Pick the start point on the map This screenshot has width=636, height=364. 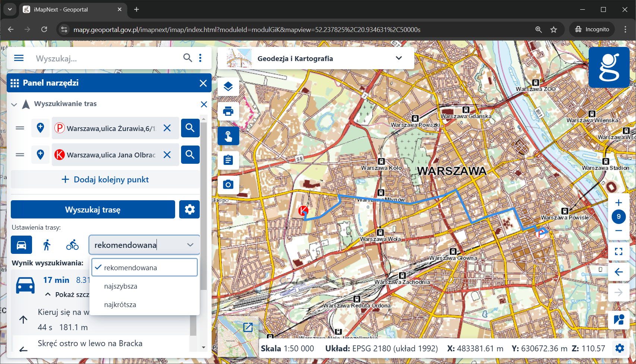tap(40, 128)
